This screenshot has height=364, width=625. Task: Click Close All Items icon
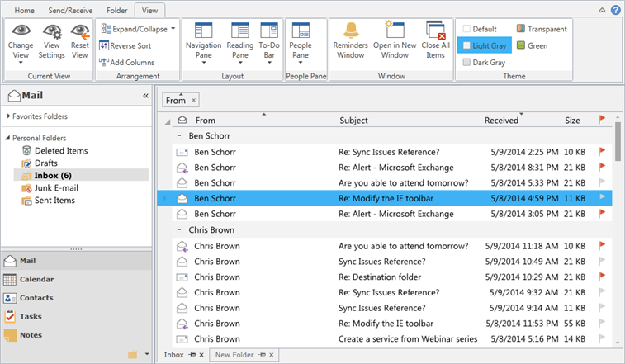pyautogui.click(x=434, y=31)
